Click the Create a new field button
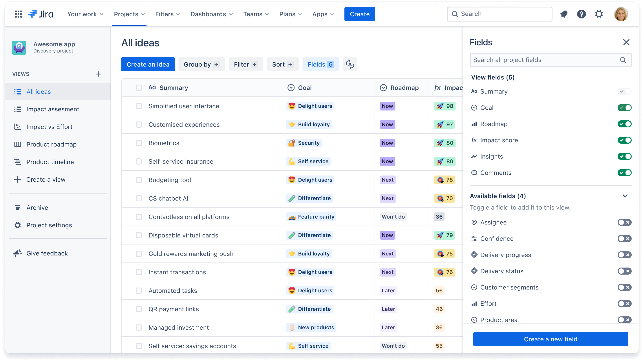Screen dimensions: 644x362 (x=551, y=339)
